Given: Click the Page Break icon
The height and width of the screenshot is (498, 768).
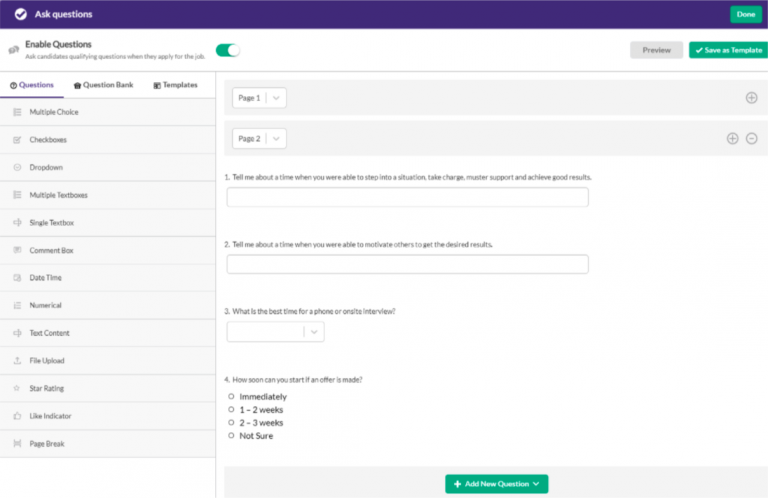Looking at the screenshot, I should pos(17,444).
